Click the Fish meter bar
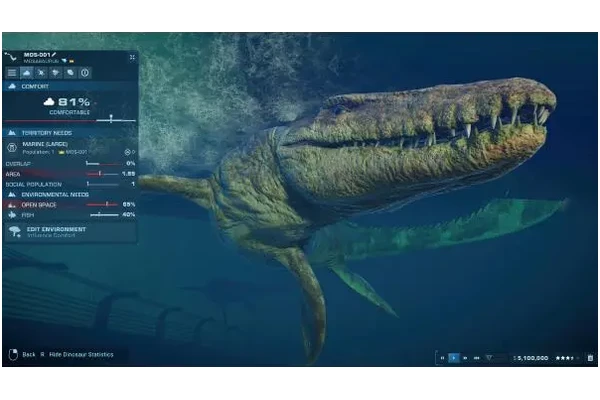The image size is (600, 400). pos(104,215)
